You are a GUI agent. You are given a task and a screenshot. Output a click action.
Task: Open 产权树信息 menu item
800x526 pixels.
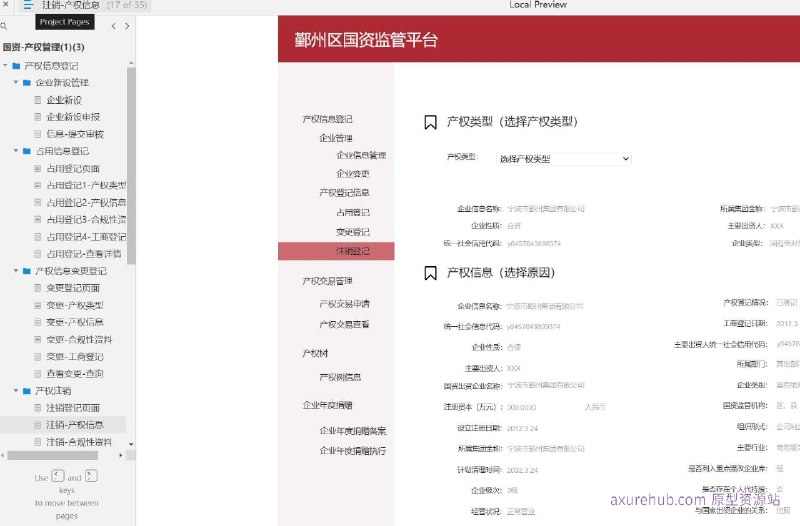point(340,377)
